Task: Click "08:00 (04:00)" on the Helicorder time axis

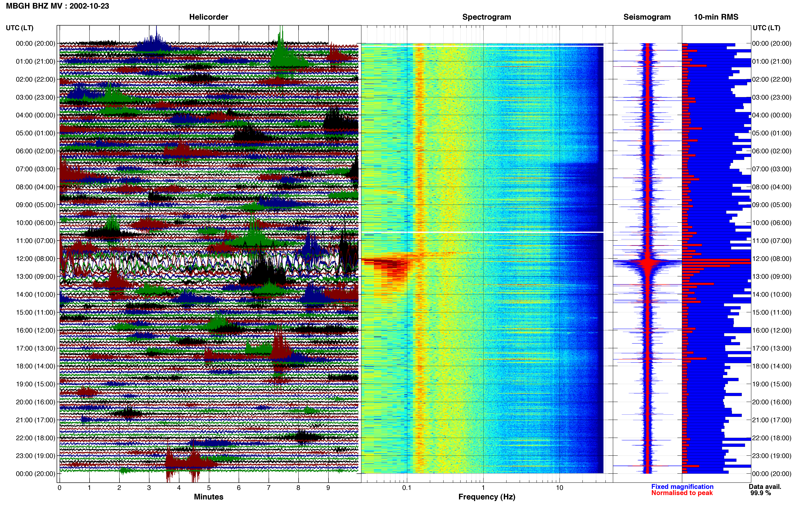Action: [x=36, y=187]
